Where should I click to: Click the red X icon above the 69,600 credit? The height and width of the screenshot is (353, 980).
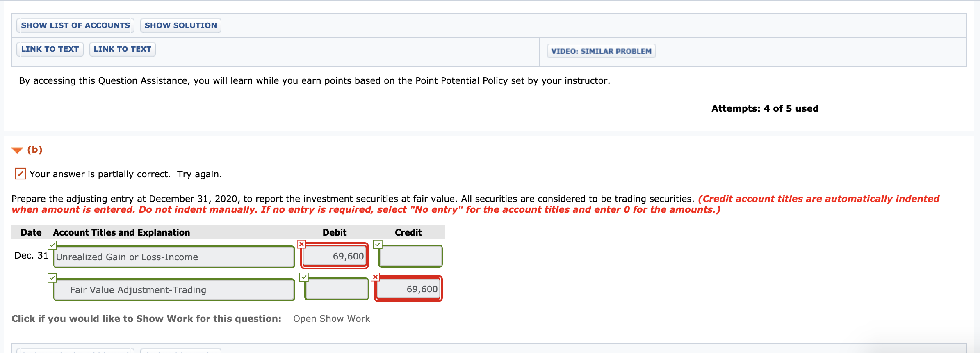376,277
